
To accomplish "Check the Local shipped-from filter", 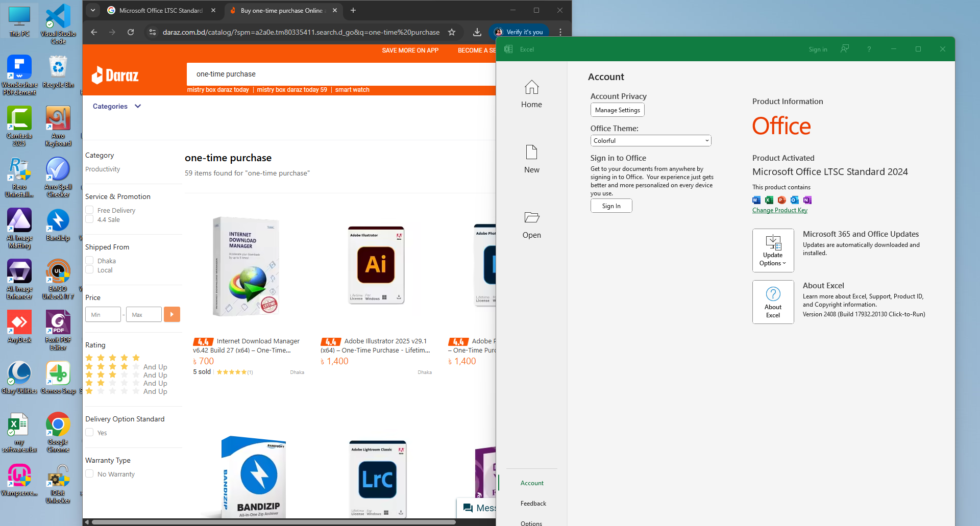I will [x=89, y=270].
